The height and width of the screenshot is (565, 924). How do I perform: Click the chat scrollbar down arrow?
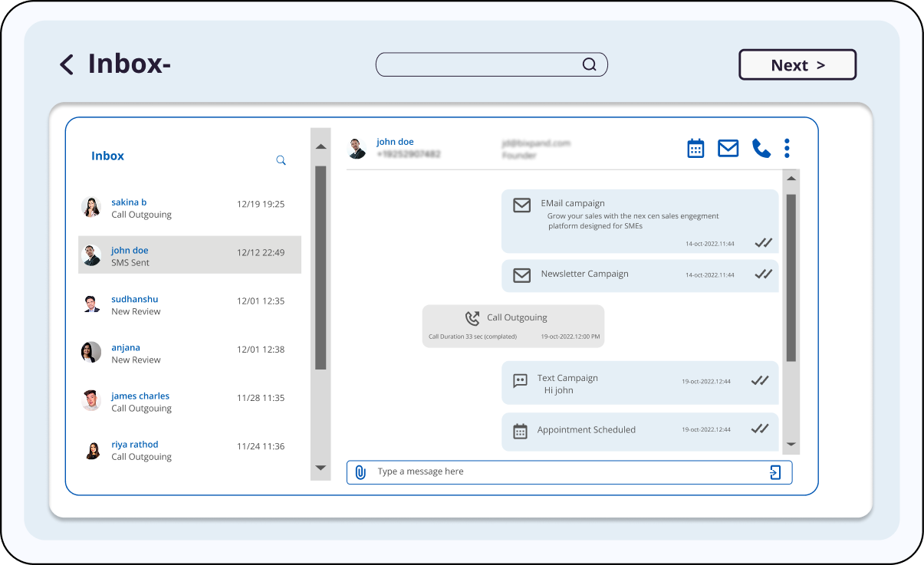[791, 444]
